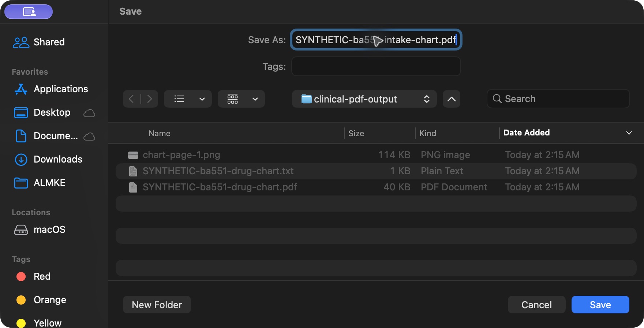The width and height of the screenshot is (644, 328).
Task: Sort files by Name column
Action: (160, 133)
